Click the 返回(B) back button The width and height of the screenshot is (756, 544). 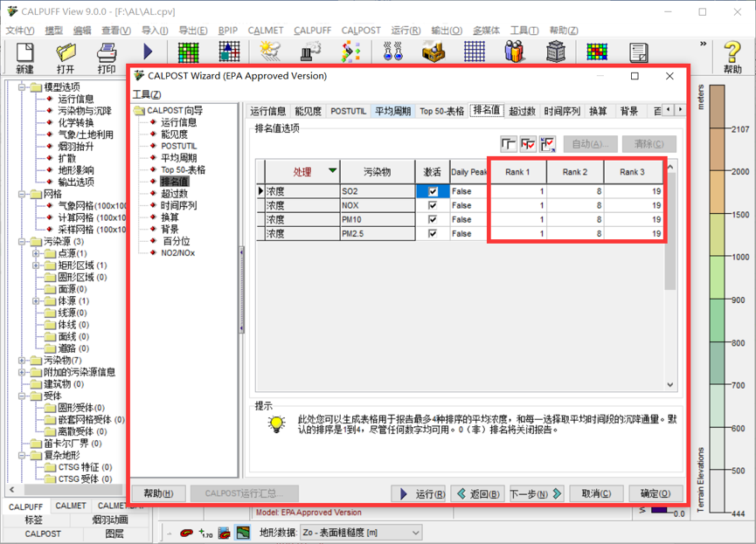(478, 493)
